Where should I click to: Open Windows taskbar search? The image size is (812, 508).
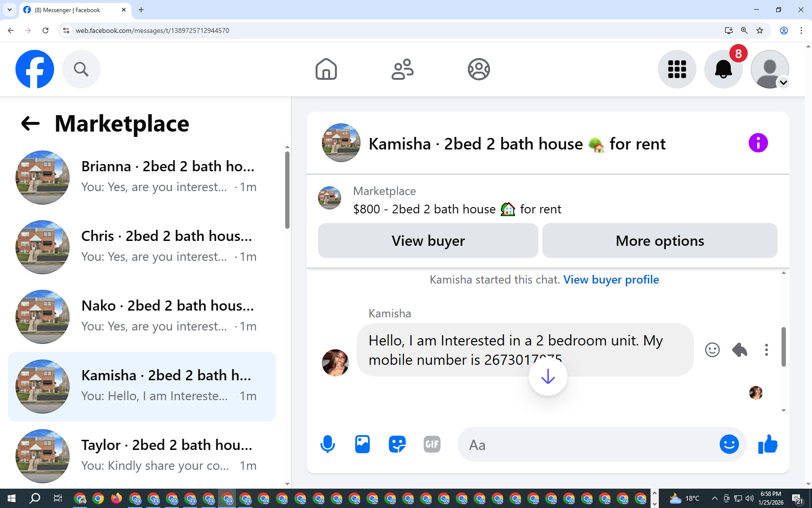coord(35,498)
